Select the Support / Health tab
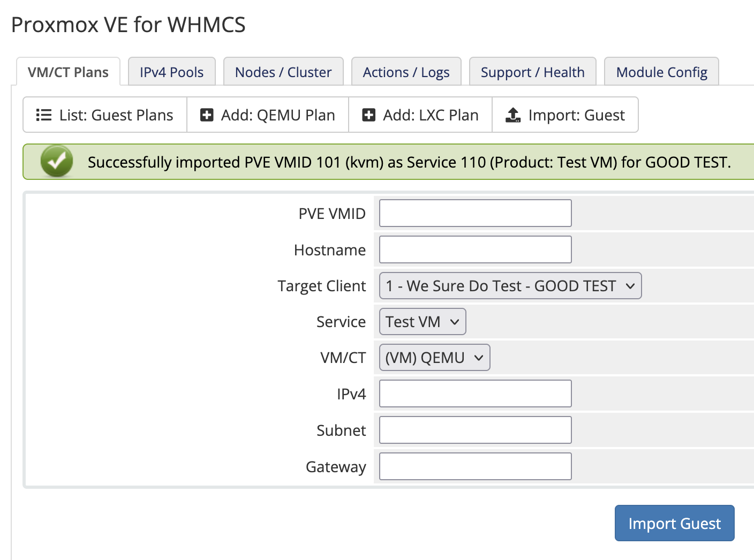The image size is (754, 560). point(533,72)
